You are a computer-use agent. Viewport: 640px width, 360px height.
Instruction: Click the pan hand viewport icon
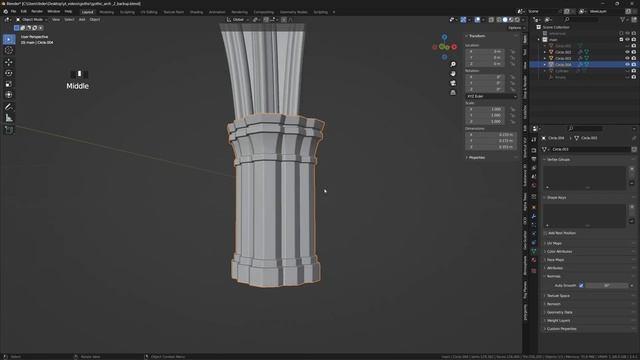point(453,74)
